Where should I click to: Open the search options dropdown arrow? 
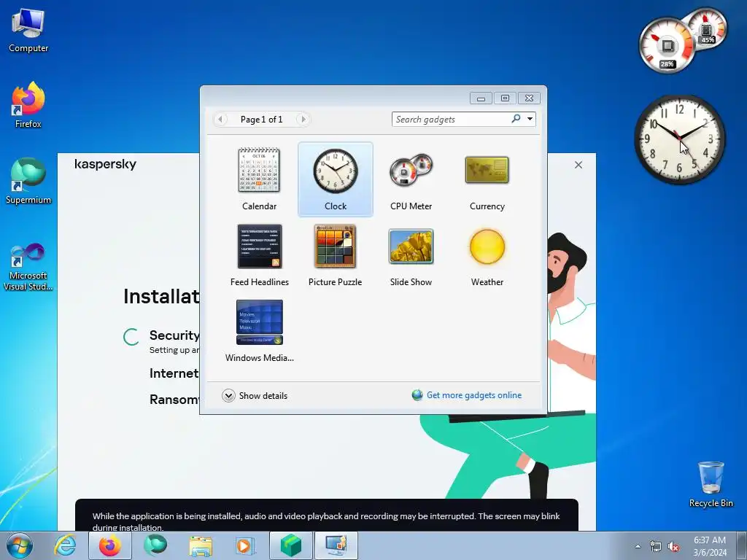(x=530, y=119)
